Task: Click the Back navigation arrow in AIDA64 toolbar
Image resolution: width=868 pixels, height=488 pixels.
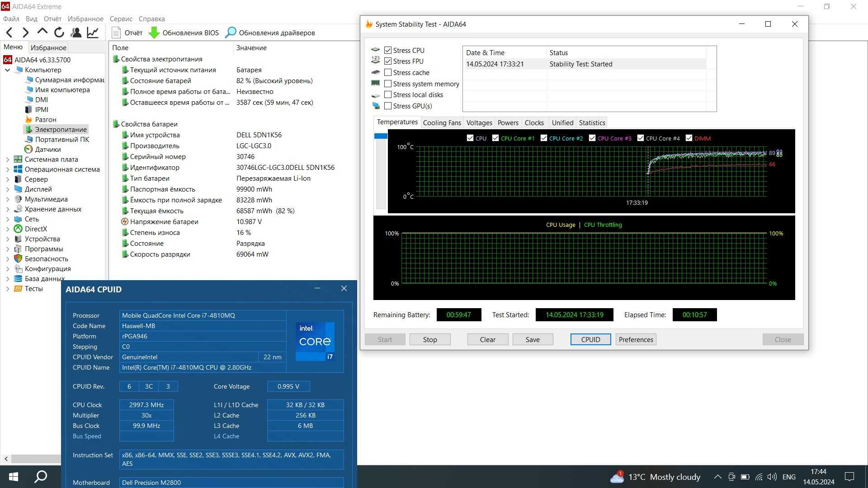Action: [x=9, y=33]
